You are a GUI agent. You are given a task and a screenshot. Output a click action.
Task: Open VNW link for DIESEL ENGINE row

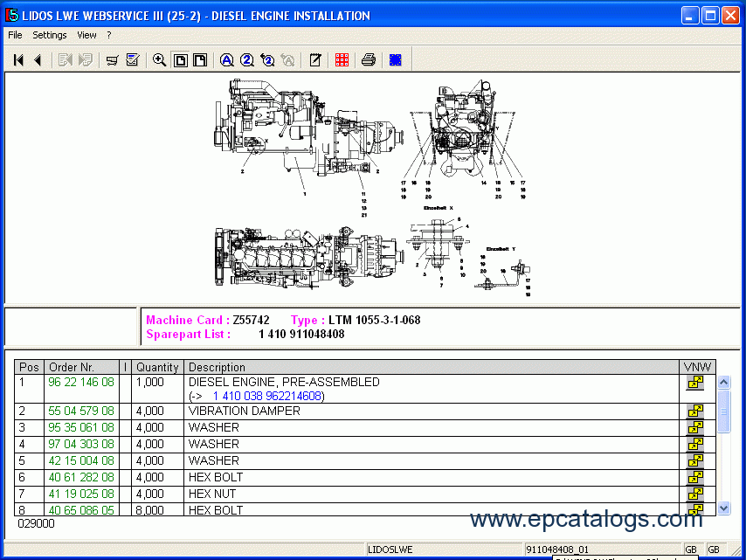(x=695, y=383)
